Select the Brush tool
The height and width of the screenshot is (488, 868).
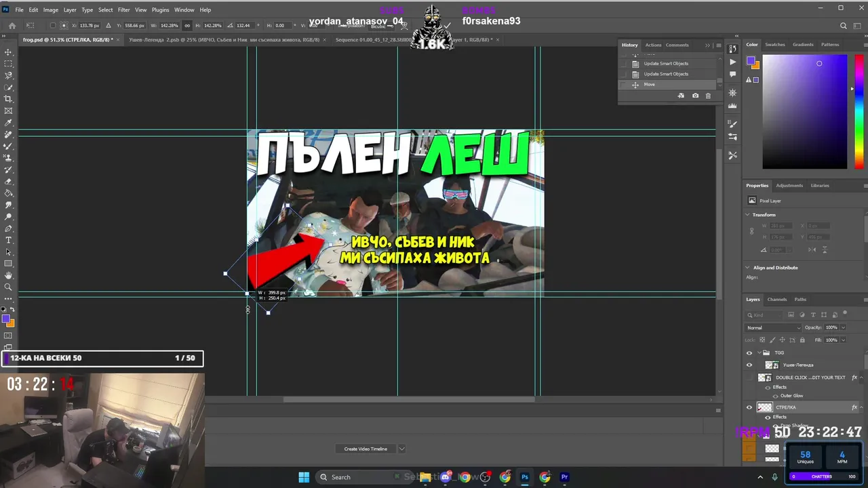click(8, 146)
